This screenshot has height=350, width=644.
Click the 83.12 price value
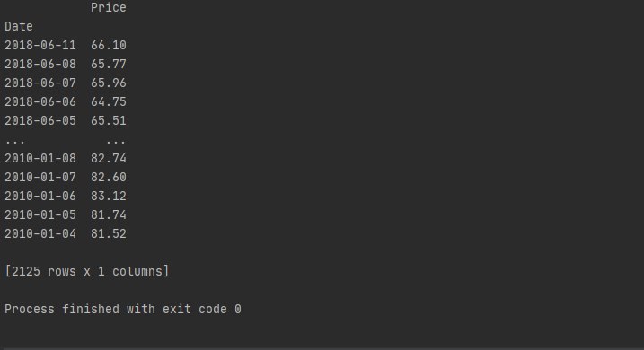point(109,197)
